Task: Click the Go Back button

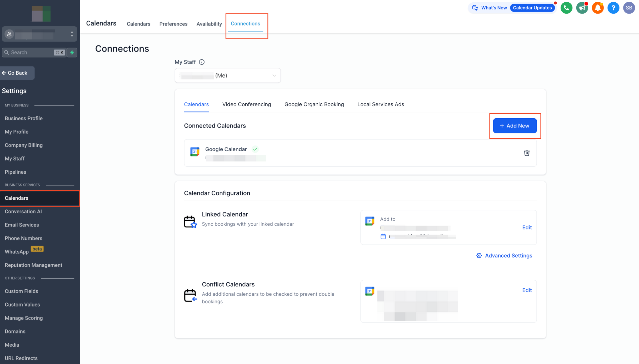Action: click(17, 73)
